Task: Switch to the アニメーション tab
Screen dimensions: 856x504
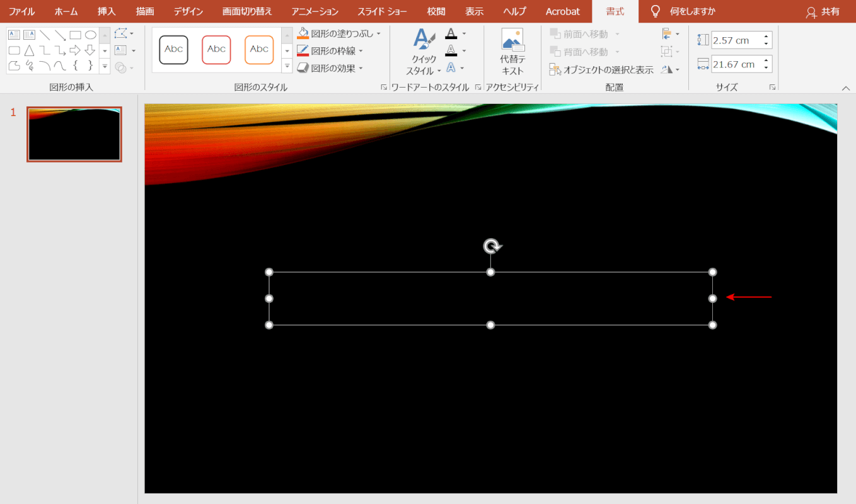Action: 315,11
